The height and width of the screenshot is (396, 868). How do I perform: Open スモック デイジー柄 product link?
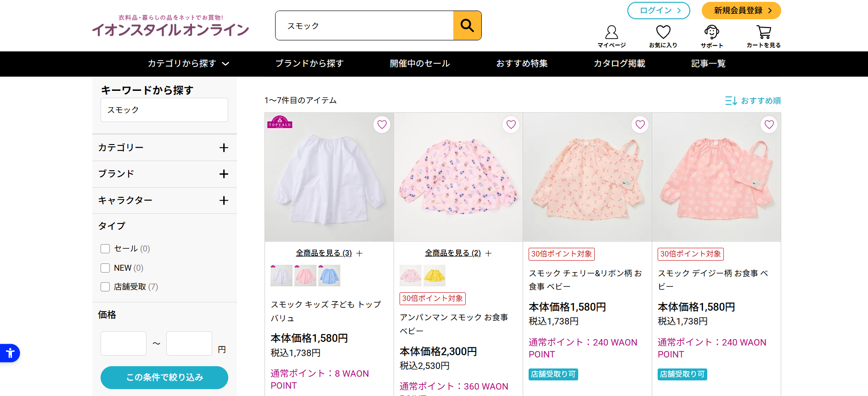[x=713, y=279]
